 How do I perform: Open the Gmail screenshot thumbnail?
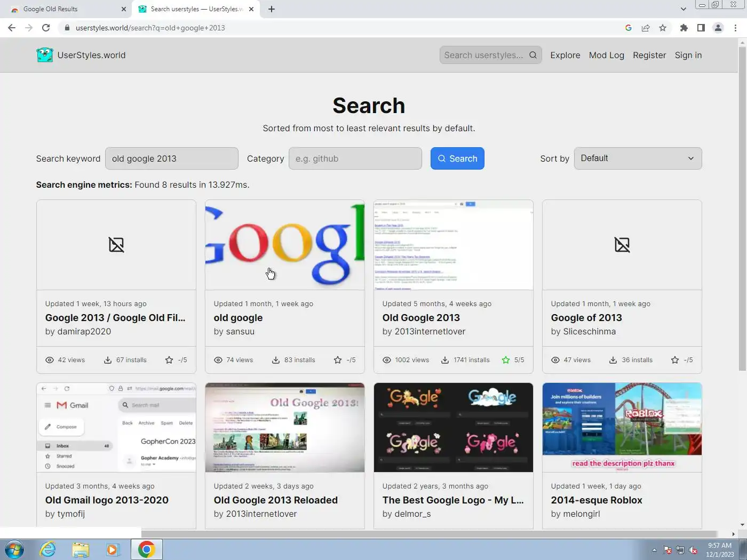116,427
